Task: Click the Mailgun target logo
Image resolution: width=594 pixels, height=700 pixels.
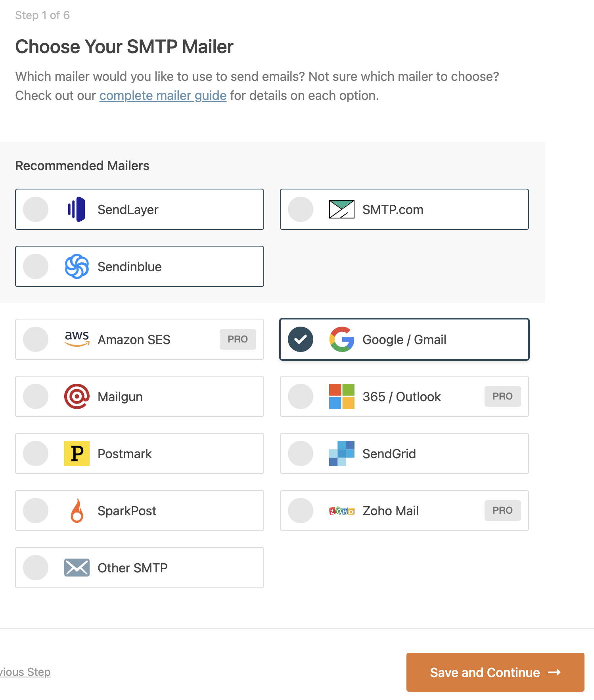Action: click(77, 396)
